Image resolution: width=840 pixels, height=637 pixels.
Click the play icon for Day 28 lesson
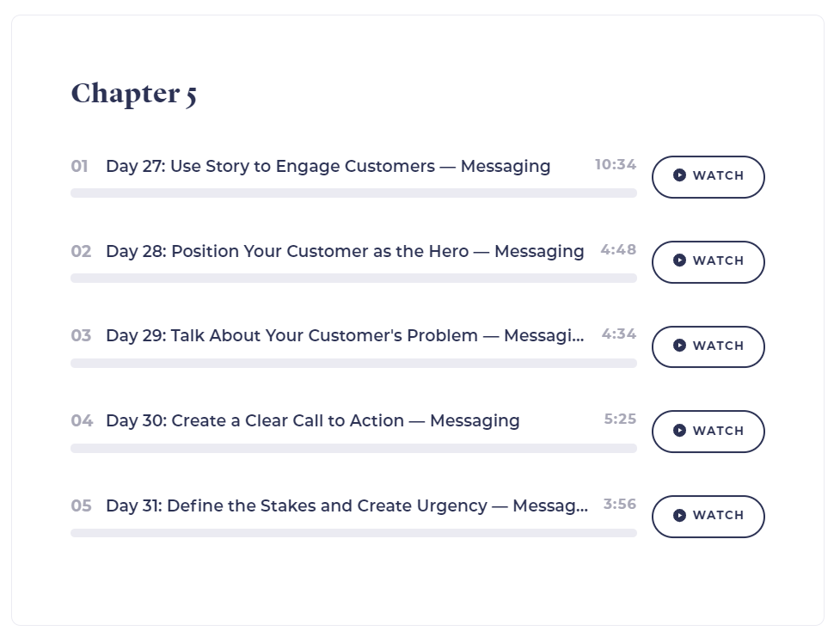679,260
